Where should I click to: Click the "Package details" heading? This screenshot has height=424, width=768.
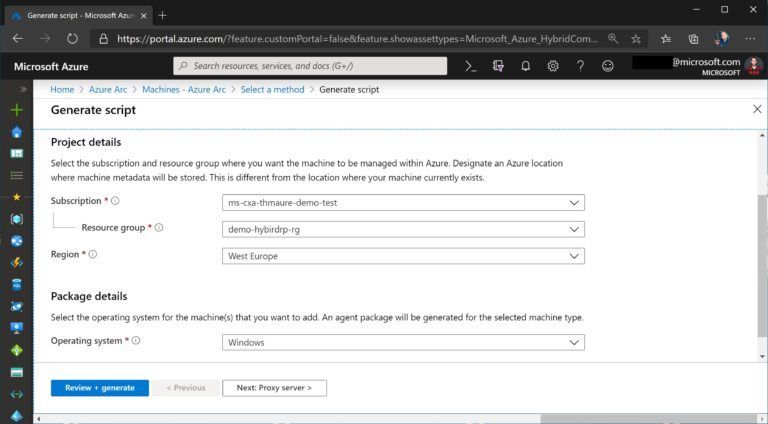coord(89,296)
